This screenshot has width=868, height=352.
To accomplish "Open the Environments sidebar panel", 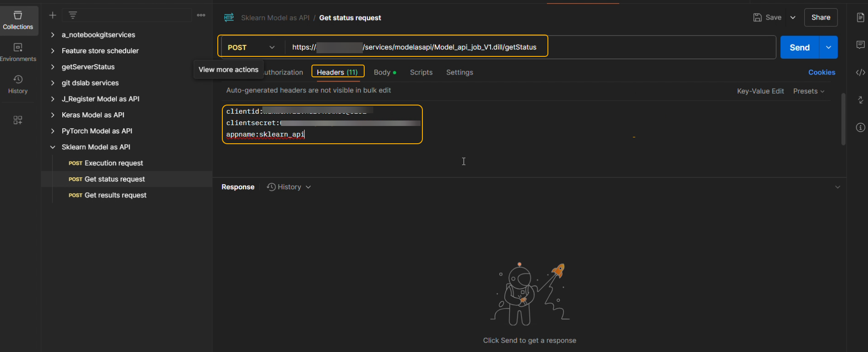I will 18,52.
